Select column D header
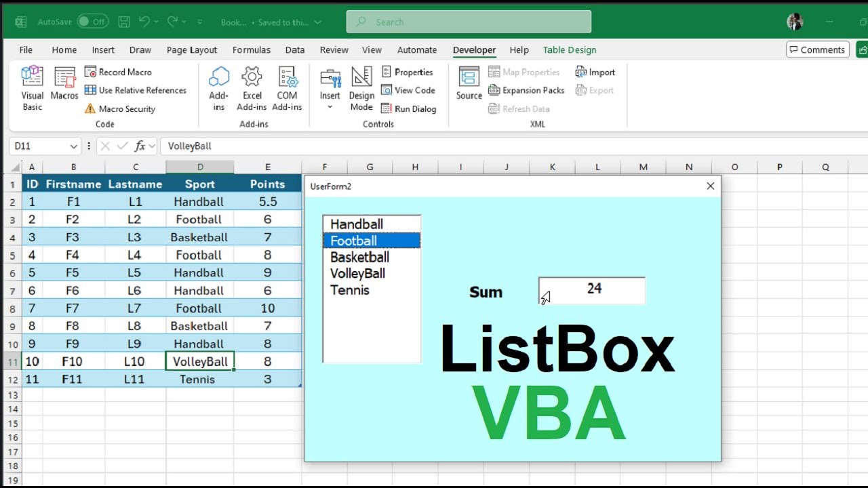 coord(200,167)
